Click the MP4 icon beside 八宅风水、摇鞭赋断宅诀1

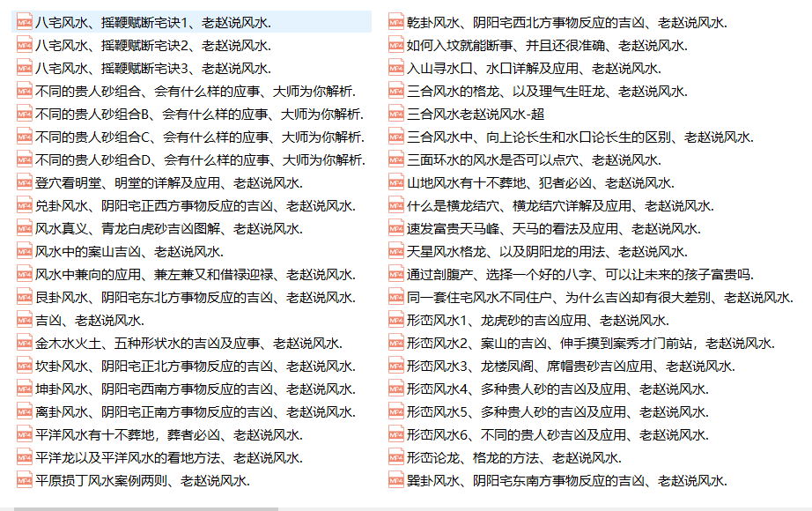pyautogui.click(x=25, y=22)
